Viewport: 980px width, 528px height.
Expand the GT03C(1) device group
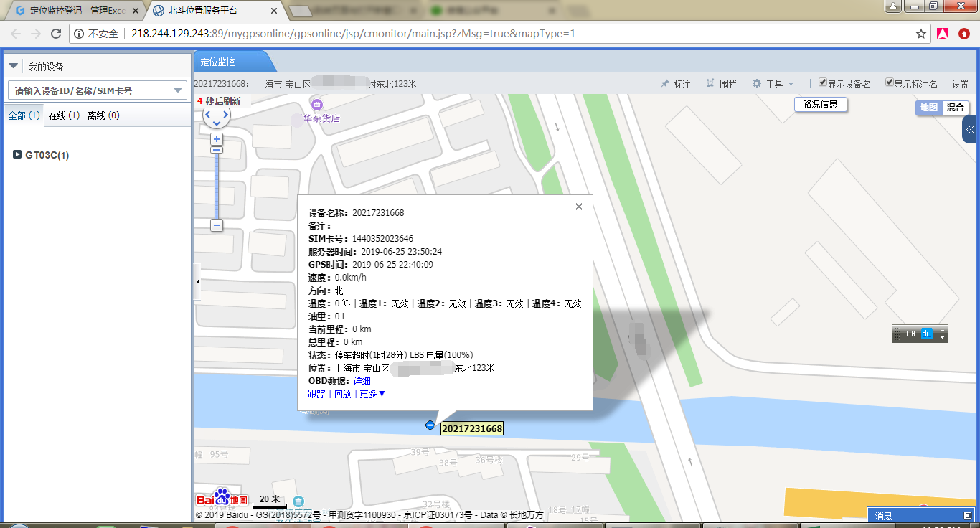(17, 155)
